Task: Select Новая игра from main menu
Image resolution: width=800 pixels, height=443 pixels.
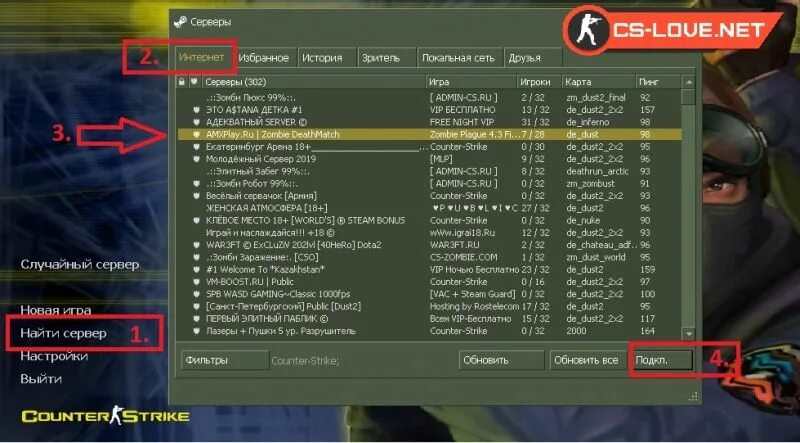Action: click(x=56, y=310)
